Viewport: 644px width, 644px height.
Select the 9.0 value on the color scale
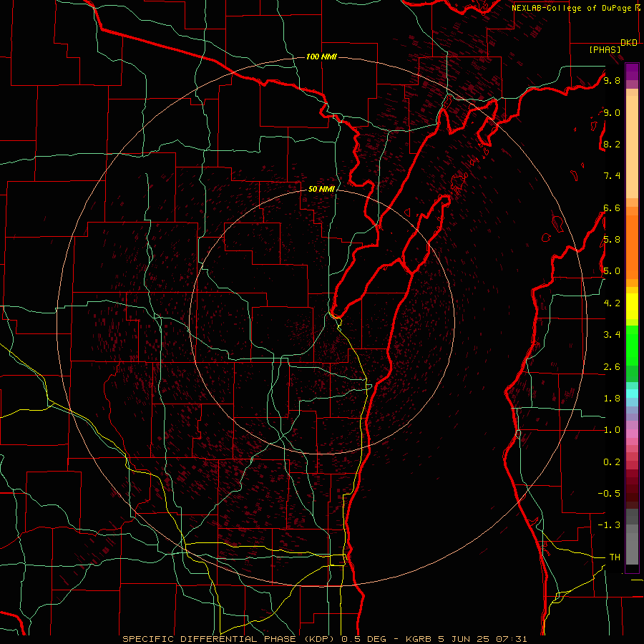tap(612, 112)
